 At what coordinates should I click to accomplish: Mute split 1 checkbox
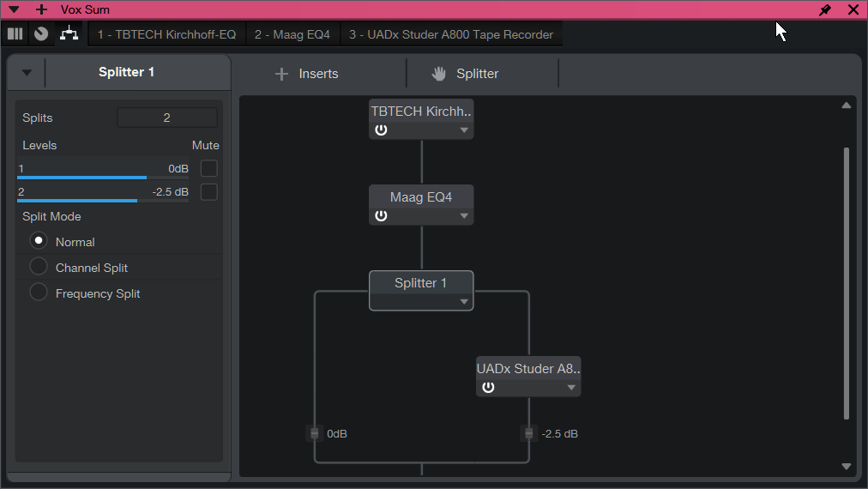pyautogui.click(x=208, y=168)
